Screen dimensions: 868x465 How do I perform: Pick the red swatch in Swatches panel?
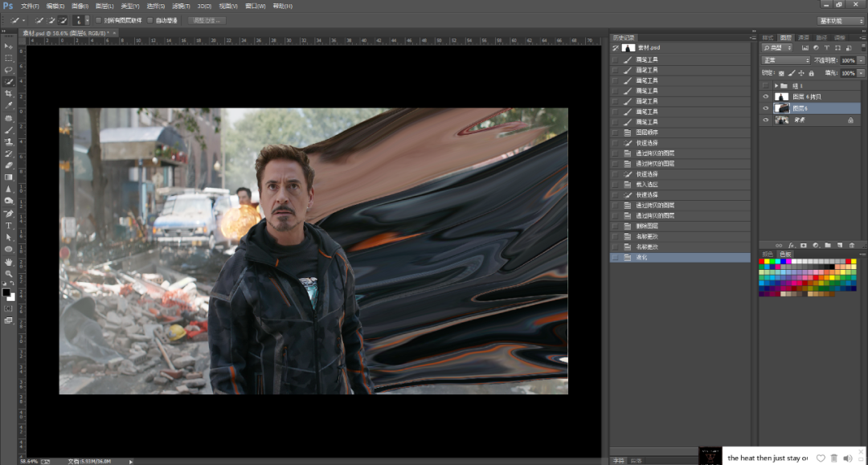(x=762, y=262)
